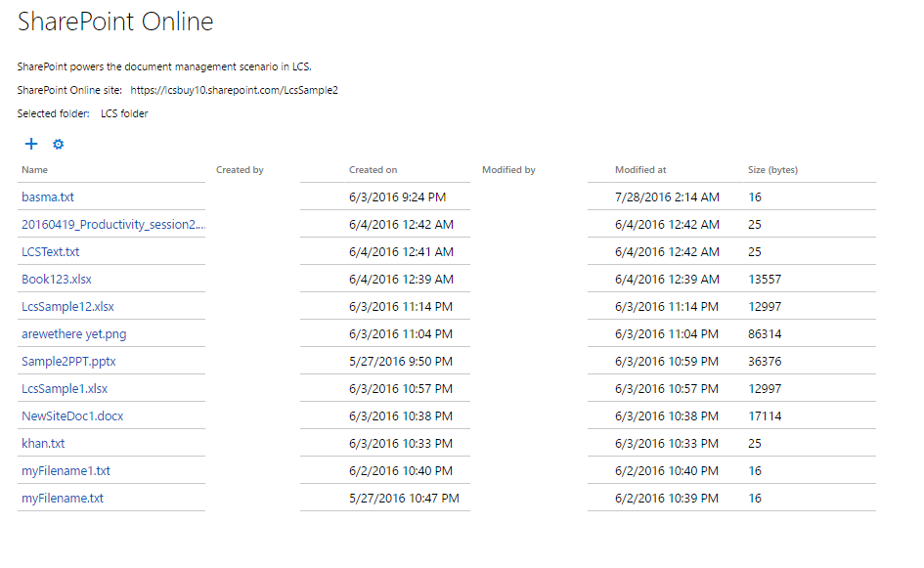Open myFilename.txt file
Image resolution: width=924 pixels, height=568 pixels.
[63, 499]
